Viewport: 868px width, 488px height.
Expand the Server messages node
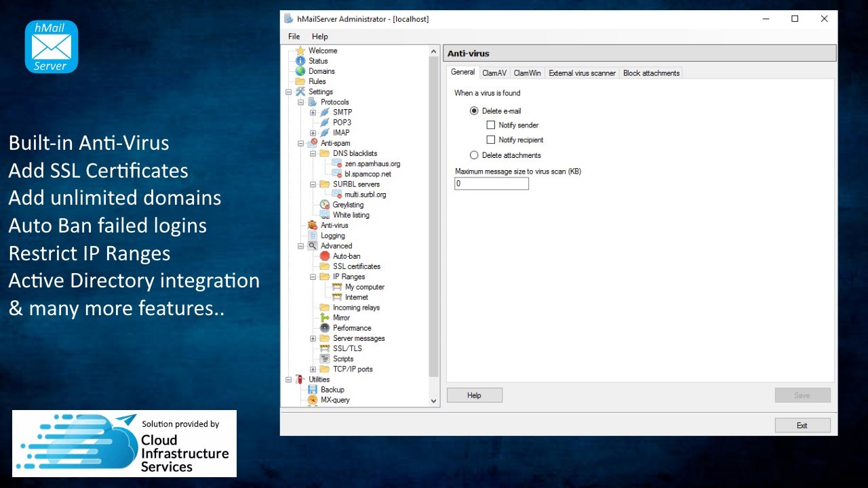[313, 338]
